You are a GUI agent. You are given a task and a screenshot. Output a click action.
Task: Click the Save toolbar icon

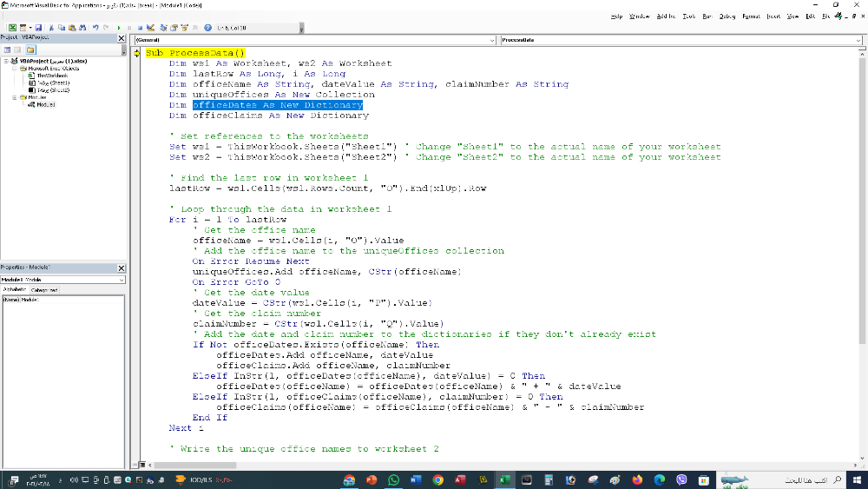pos(38,28)
